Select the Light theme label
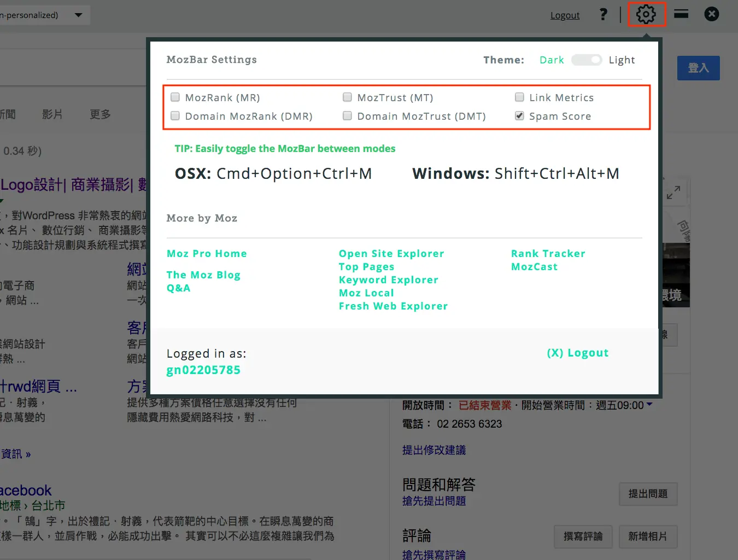 (622, 60)
